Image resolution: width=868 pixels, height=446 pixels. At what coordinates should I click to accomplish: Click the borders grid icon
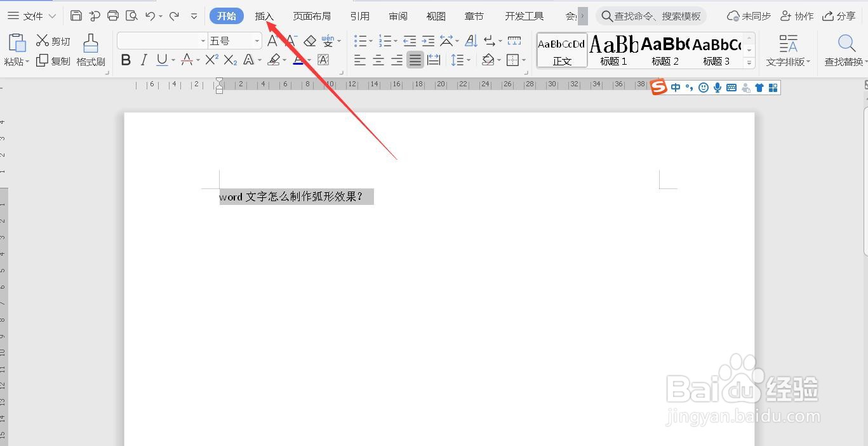[x=512, y=60]
